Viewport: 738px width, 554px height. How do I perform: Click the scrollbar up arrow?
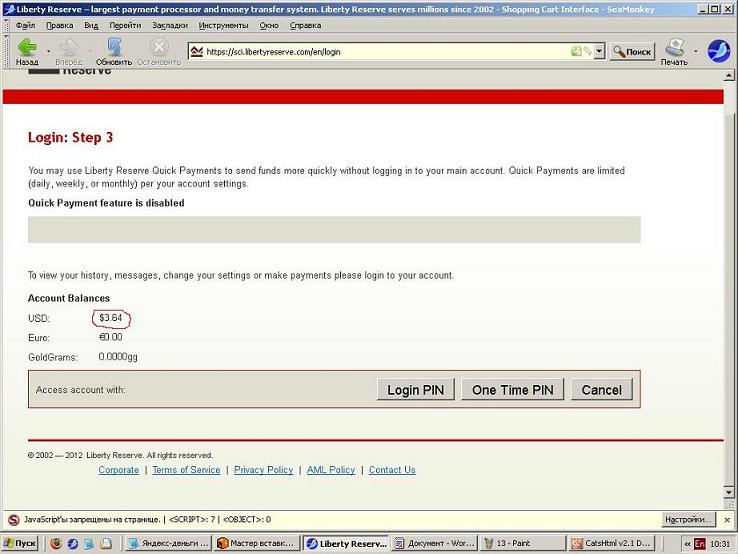(x=729, y=76)
